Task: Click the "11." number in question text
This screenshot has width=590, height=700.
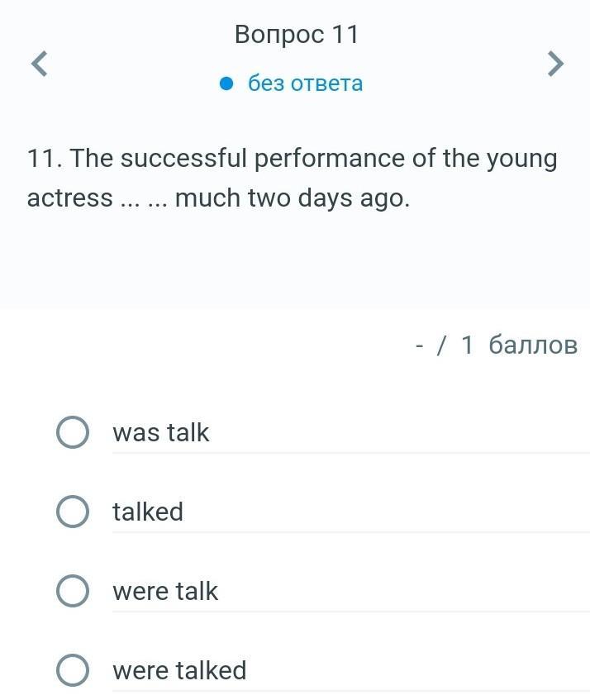Action: [x=45, y=158]
